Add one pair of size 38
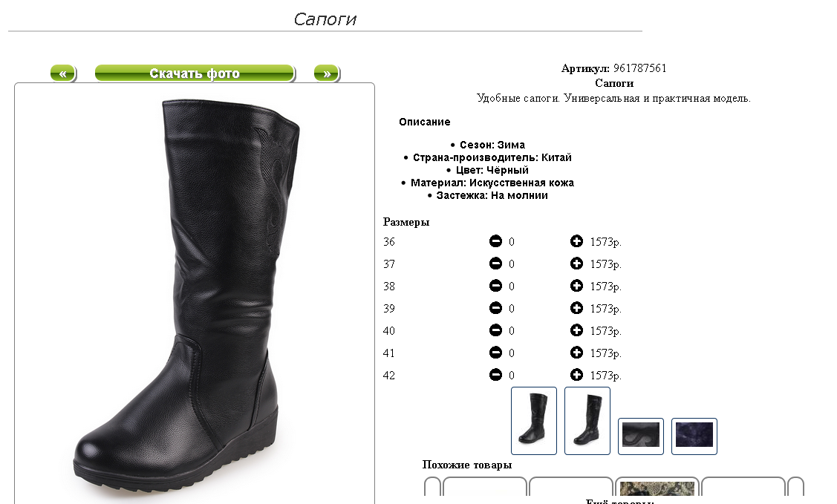Image resolution: width=837 pixels, height=504 pixels. point(576,286)
